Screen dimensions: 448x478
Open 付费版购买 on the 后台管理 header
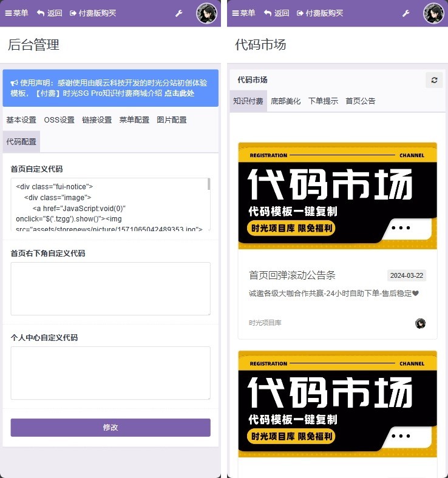tap(93, 13)
